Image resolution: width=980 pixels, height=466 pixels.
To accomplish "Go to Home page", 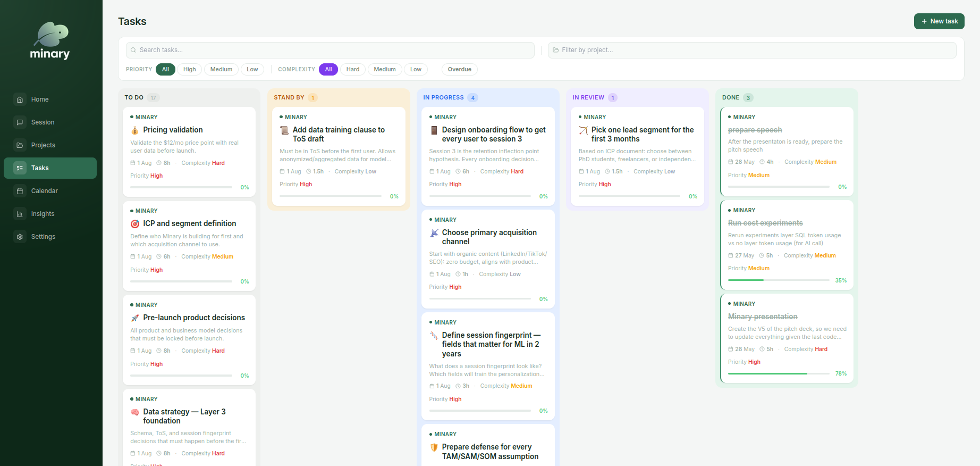I will pos(50,99).
